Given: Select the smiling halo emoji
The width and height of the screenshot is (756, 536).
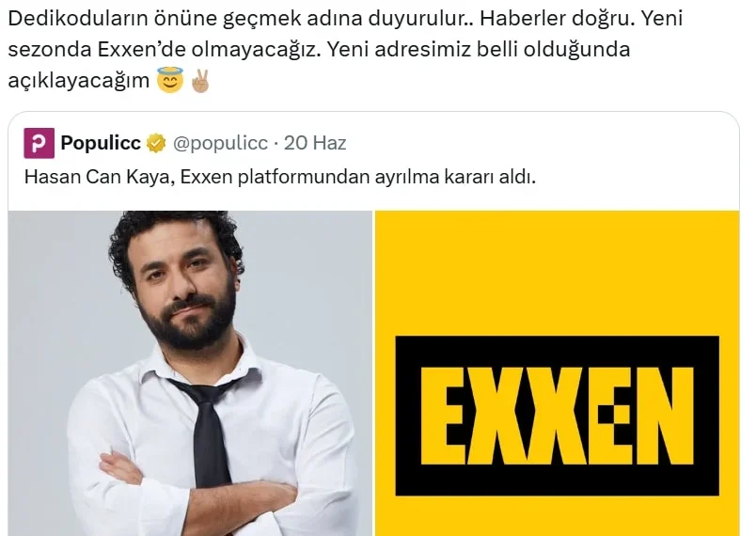Looking at the screenshot, I should click(x=170, y=80).
